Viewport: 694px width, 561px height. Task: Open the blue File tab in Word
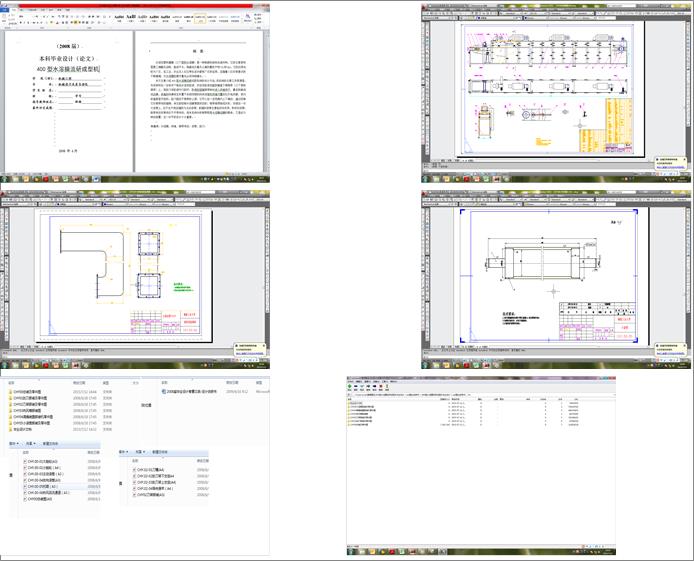tap(4, 9)
